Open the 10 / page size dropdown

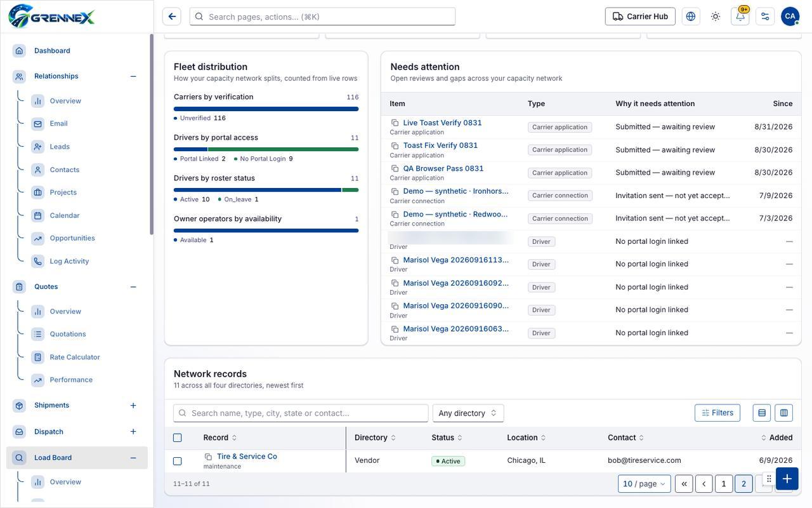click(x=645, y=484)
